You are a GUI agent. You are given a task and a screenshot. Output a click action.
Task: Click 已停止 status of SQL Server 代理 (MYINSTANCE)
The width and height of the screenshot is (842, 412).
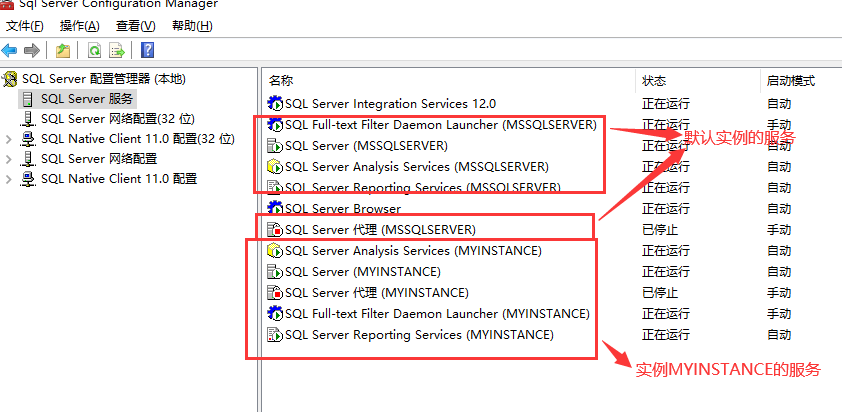660,292
